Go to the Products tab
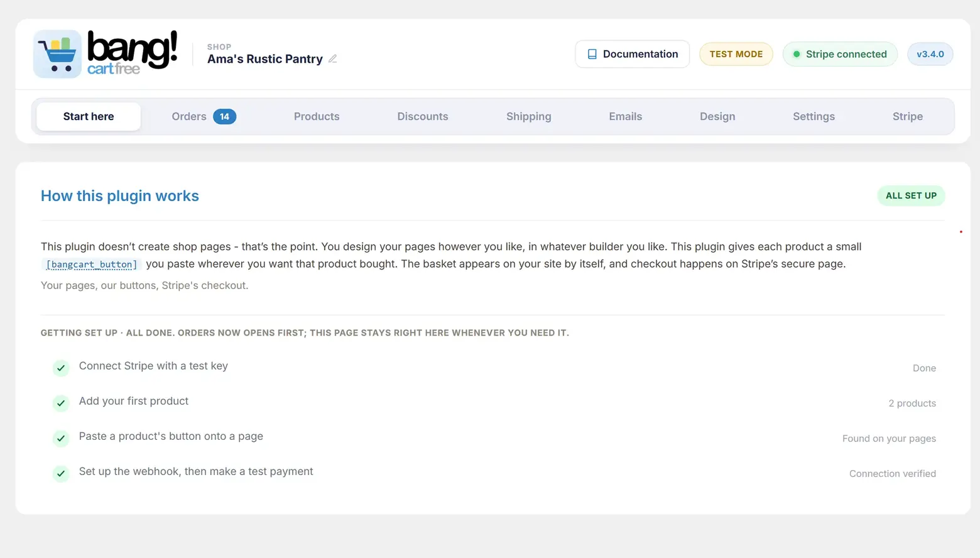Viewport: 980px width, 558px height. tap(317, 116)
